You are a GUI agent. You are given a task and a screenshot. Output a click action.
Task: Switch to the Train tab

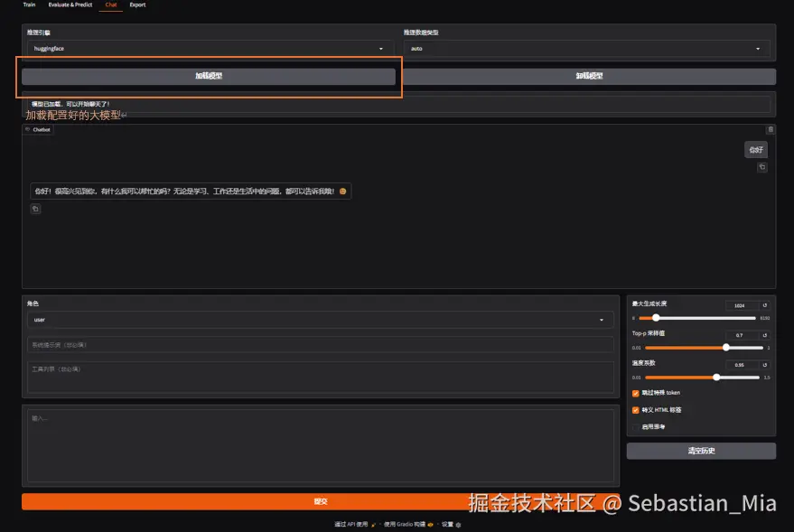click(29, 5)
